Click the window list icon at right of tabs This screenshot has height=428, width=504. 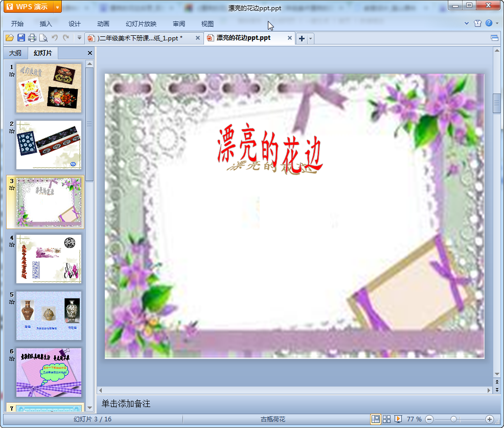pos(494,38)
